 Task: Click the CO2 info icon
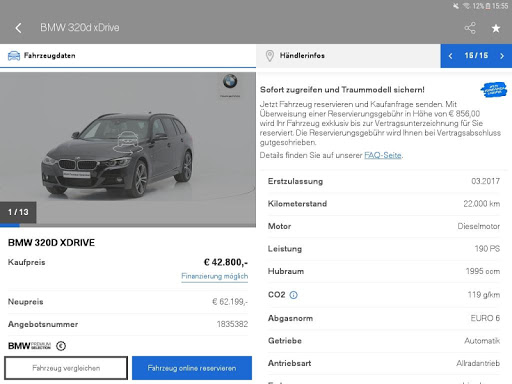point(293,295)
